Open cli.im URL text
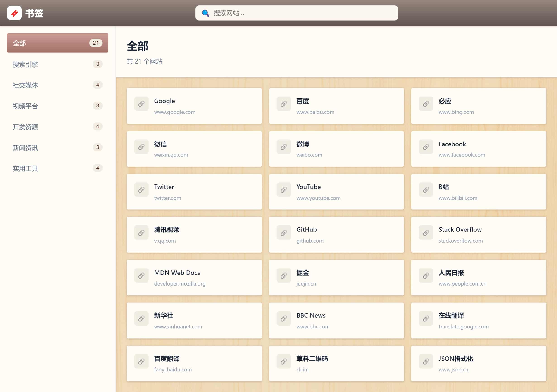The image size is (557, 392). (302, 369)
